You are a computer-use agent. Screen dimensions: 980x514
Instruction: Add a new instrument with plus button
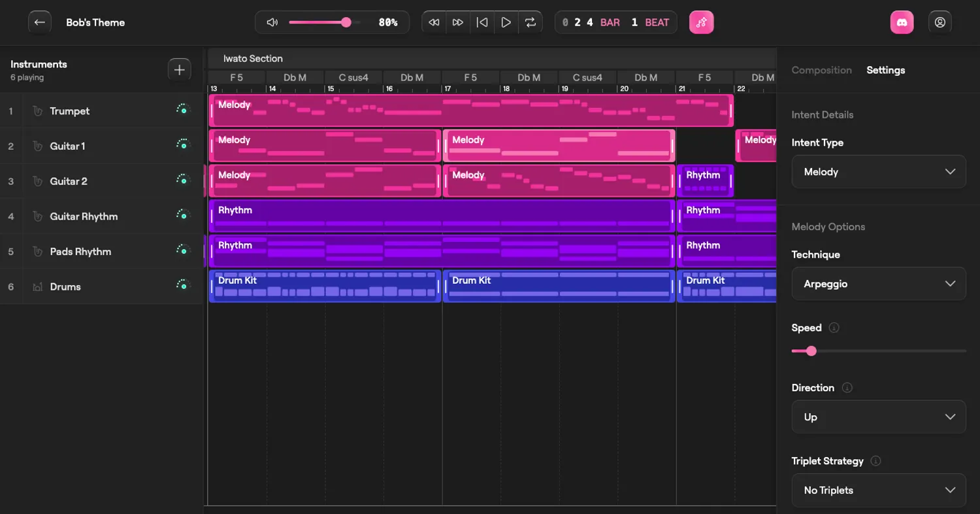tap(180, 70)
